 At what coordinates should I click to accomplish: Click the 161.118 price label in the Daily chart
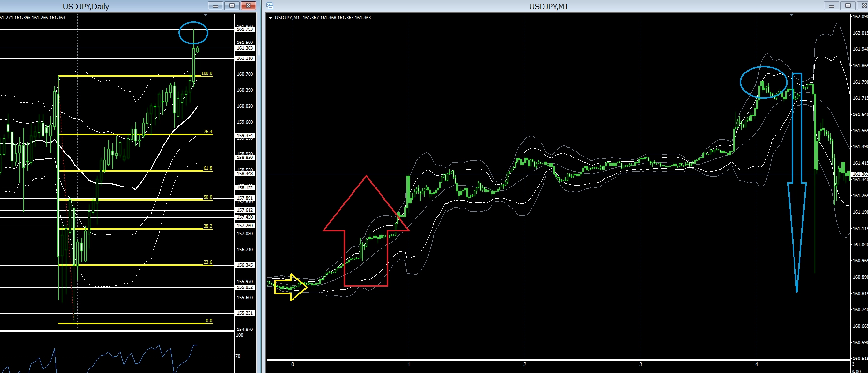245,58
